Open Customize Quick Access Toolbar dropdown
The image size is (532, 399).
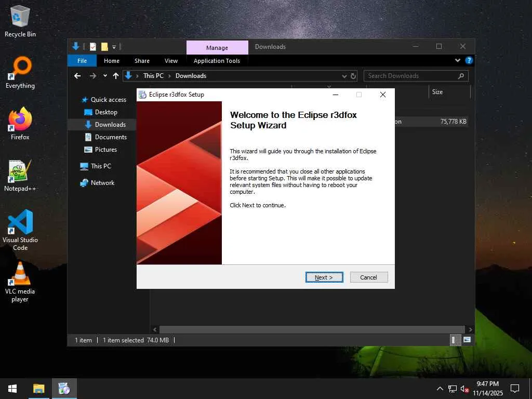click(114, 47)
